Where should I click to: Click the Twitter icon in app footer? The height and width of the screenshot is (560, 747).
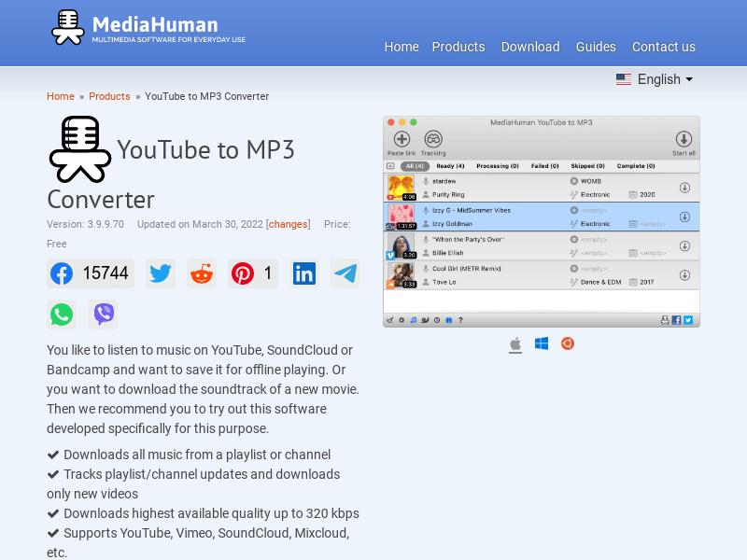(688, 320)
